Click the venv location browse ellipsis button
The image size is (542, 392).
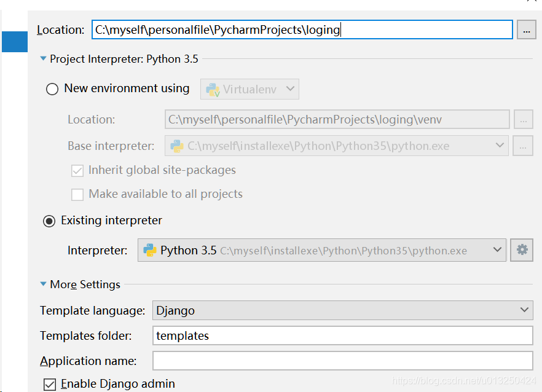click(524, 120)
